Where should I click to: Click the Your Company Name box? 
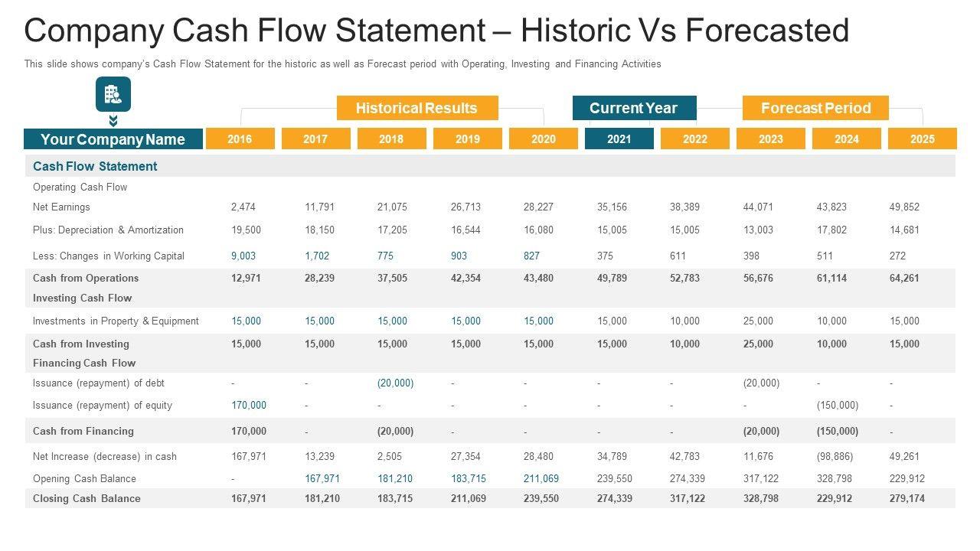[x=113, y=139]
